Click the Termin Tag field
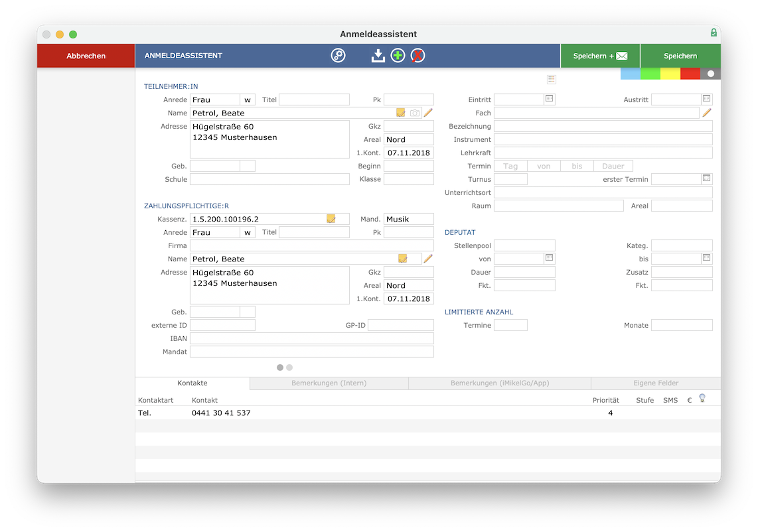The height and width of the screenshot is (532, 758). [510, 166]
